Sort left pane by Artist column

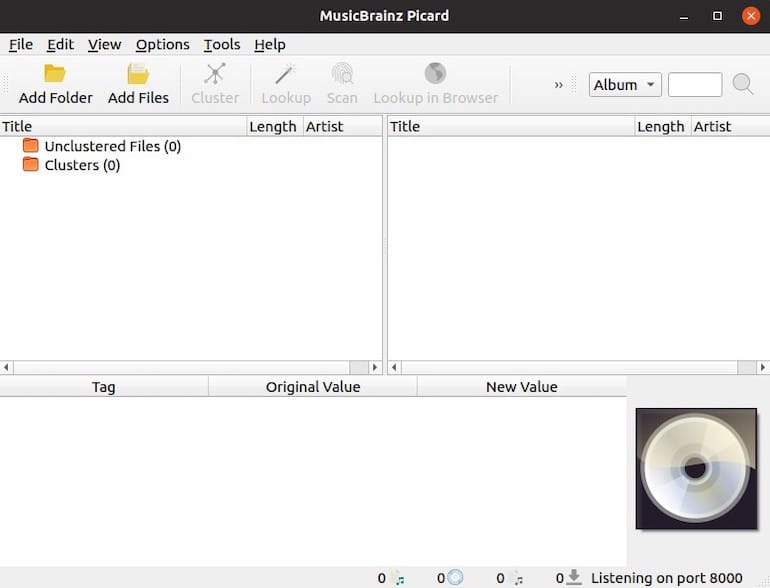pyautogui.click(x=342, y=127)
